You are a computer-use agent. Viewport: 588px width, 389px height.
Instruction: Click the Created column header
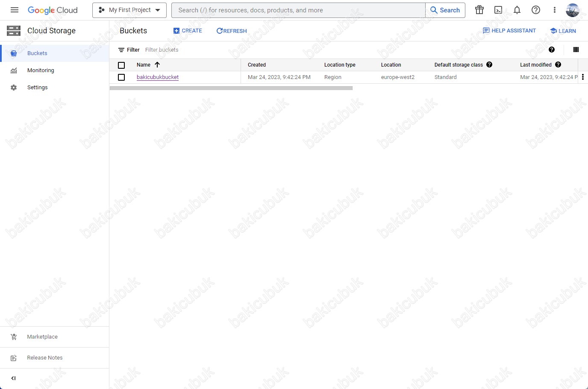pyautogui.click(x=257, y=65)
